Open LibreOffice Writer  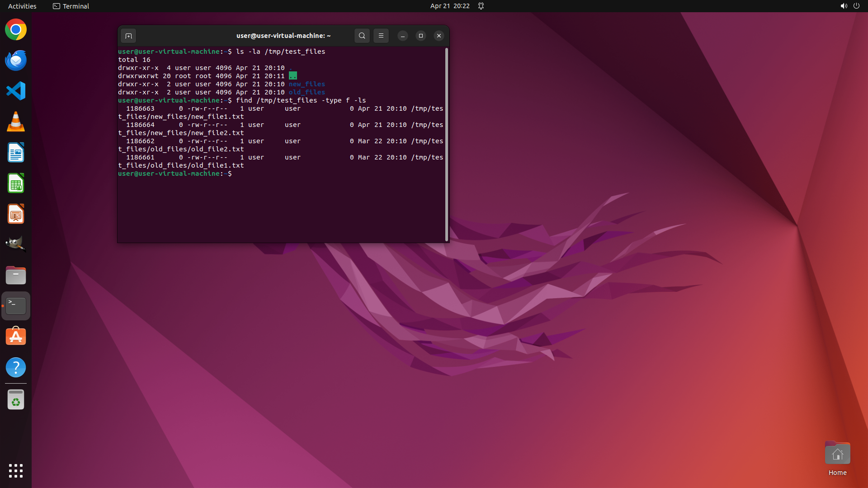point(16,153)
